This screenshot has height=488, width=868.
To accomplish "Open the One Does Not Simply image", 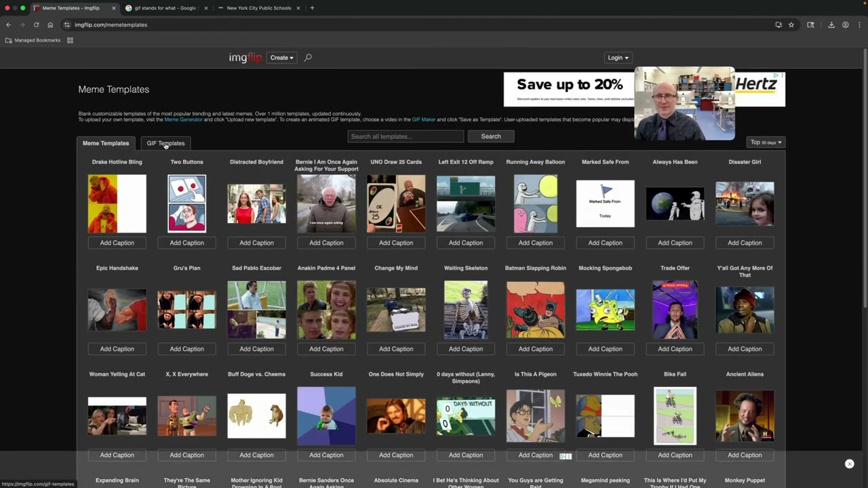I will 396,416.
